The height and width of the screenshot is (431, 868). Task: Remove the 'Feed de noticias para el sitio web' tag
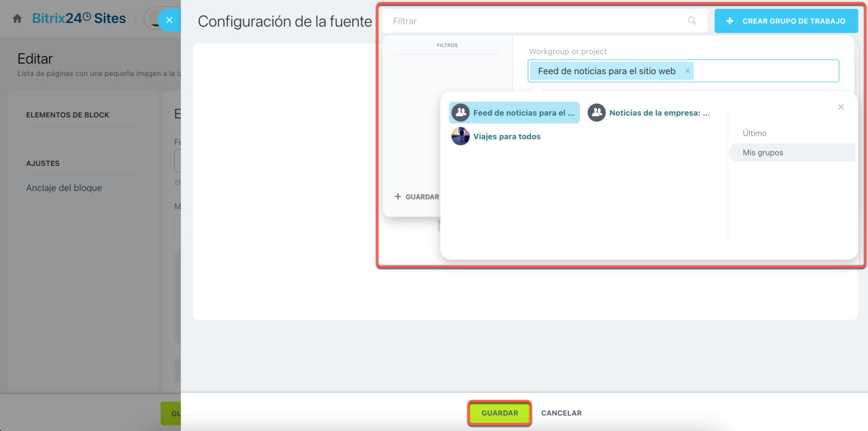pyautogui.click(x=687, y=71)
